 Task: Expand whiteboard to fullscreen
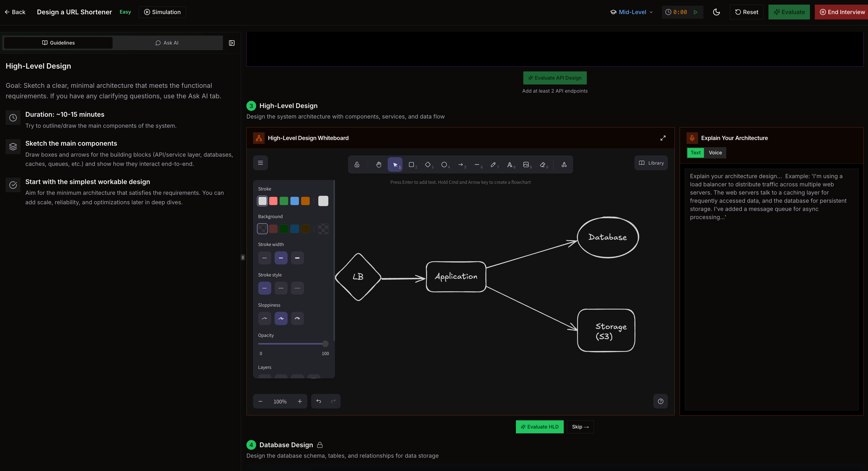(663, 138)
